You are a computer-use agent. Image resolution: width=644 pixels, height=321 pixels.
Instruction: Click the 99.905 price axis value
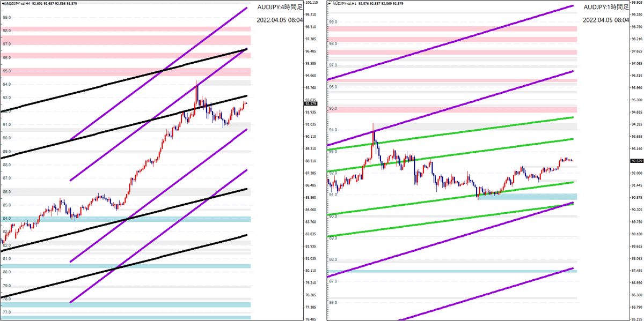tap(638, 2)
